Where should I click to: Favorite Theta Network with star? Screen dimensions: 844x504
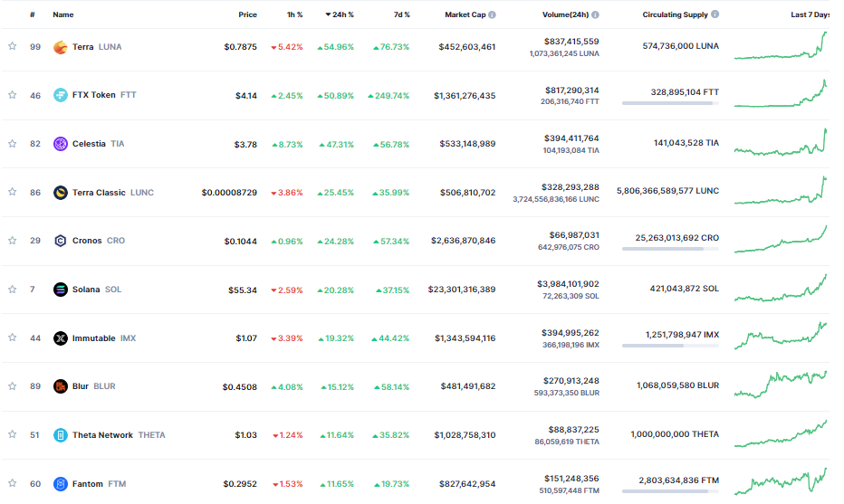(x=13, y=435)
